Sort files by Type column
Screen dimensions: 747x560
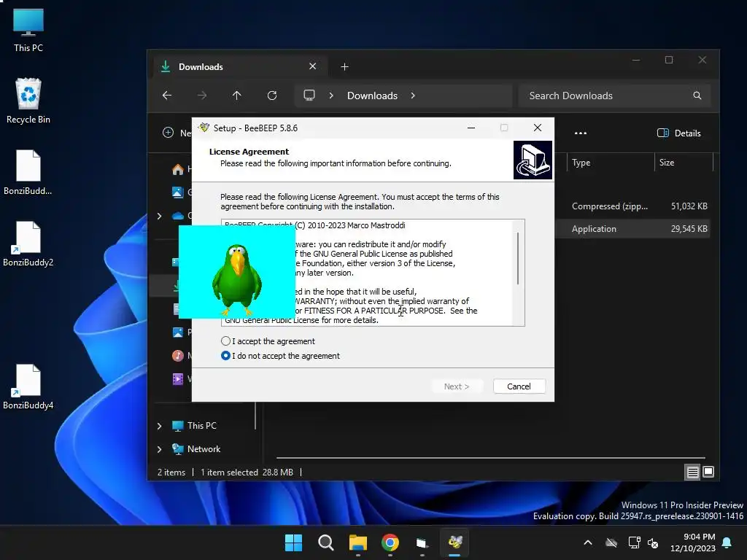tap(611, 163)
